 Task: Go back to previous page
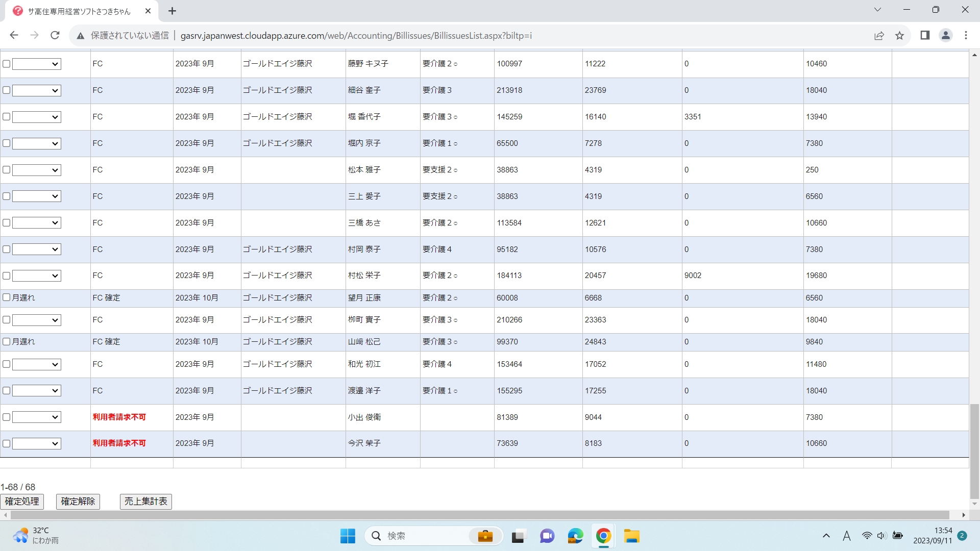(x=14, y=35)
